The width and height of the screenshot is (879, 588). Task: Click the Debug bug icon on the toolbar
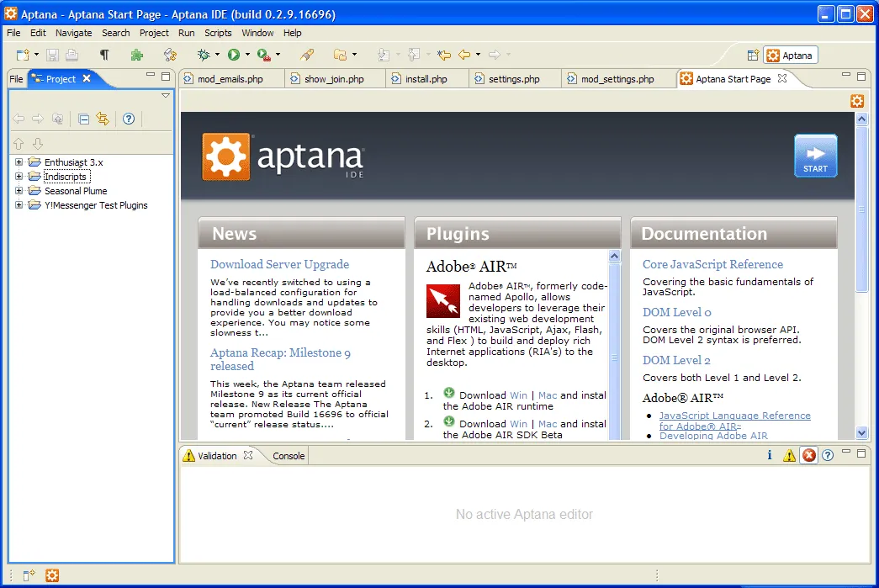pyautogui.click(x=205, y=55)
